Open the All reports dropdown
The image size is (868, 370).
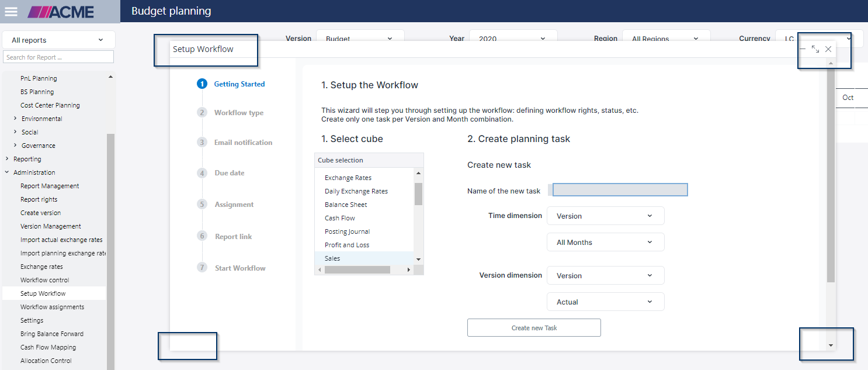point(58,40)
